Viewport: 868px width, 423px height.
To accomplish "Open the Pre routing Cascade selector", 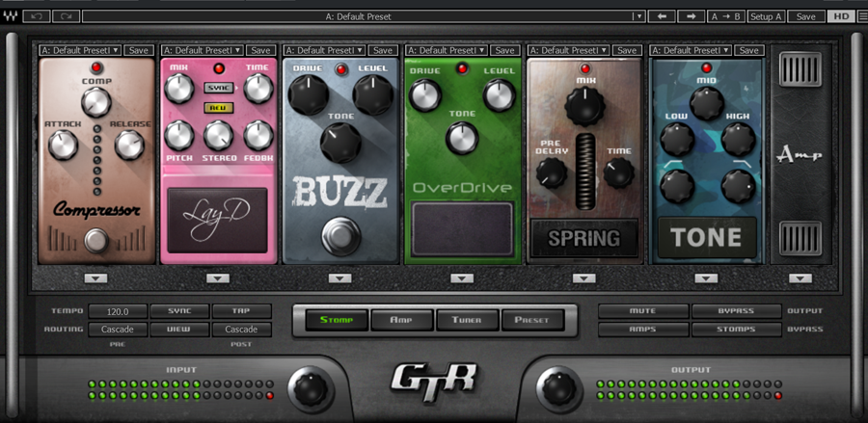I will pos(118,329).
